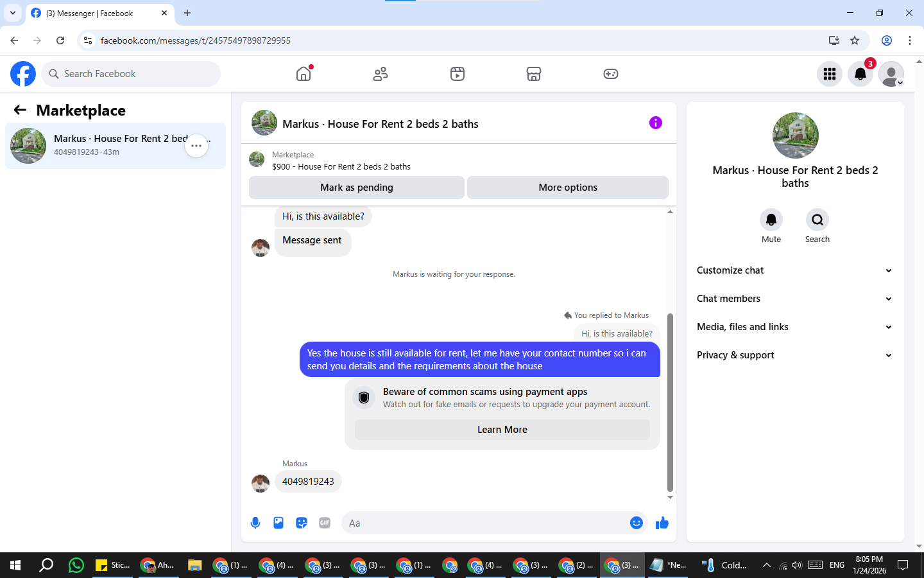Choose a sticker icon in composer
The height and width of the screenshot is (578, 924).
[x=302, y=523]
